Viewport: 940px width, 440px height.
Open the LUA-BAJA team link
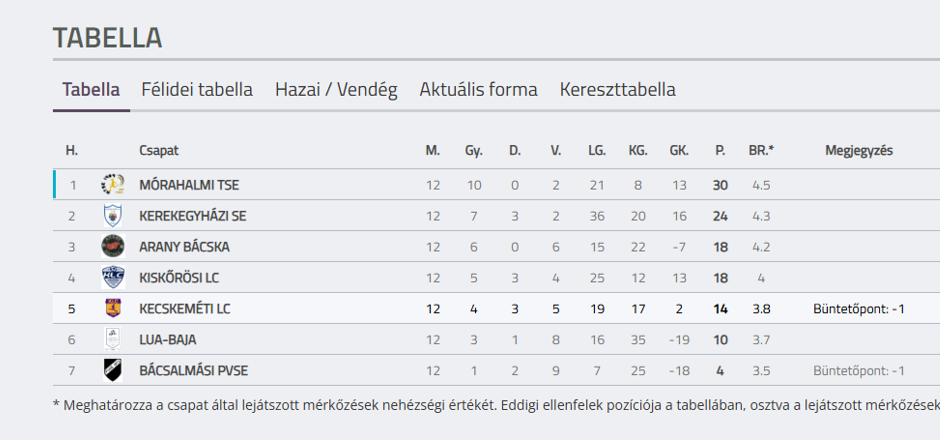point(167,340)
